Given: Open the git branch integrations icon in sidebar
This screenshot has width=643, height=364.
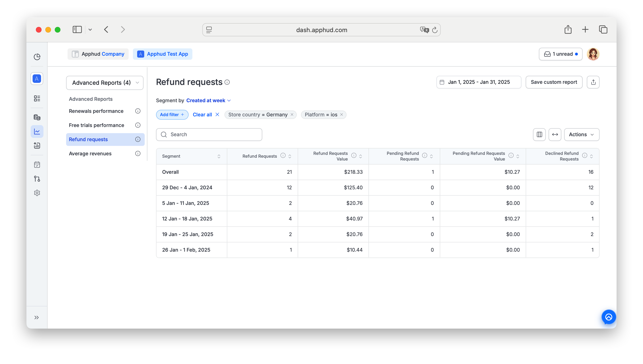Looking at the screenshot, I should (37, 179).
